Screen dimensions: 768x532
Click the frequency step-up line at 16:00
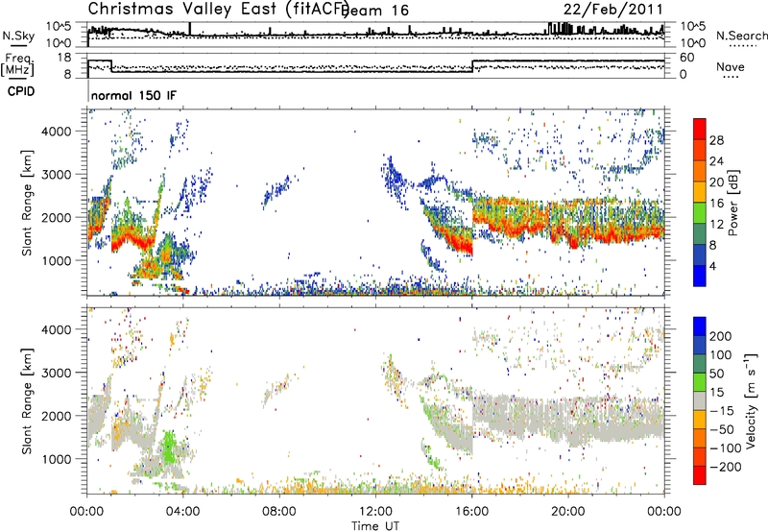472,66
